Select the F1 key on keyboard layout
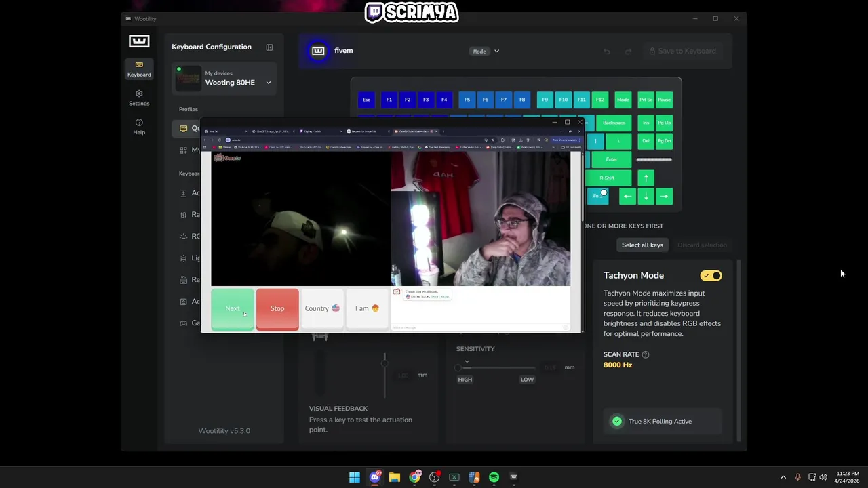The width and height of the screenshot is (868, 488). 389,100
